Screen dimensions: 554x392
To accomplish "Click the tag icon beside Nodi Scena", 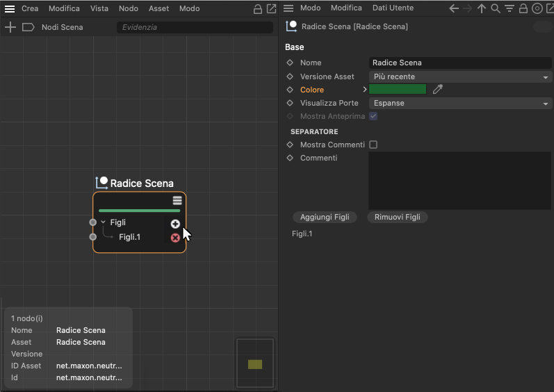I will coord(28,27).
